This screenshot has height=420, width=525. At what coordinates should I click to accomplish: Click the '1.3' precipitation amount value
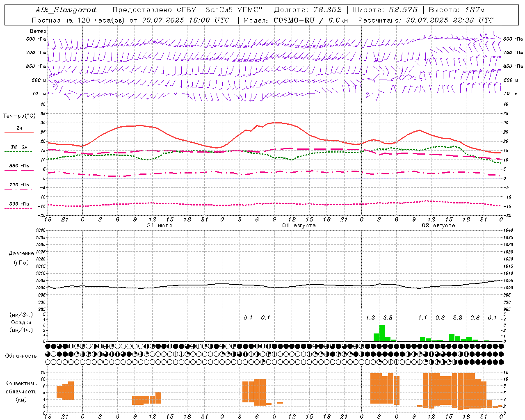coord(370,318)
